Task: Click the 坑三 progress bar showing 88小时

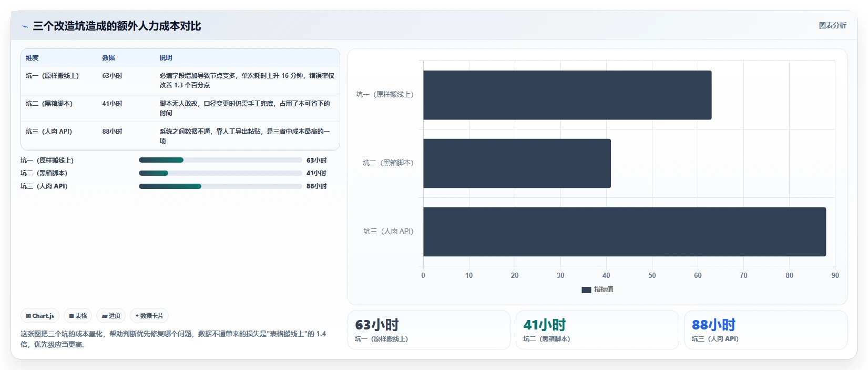Action: pyautogui.click(x=220, y=186)
